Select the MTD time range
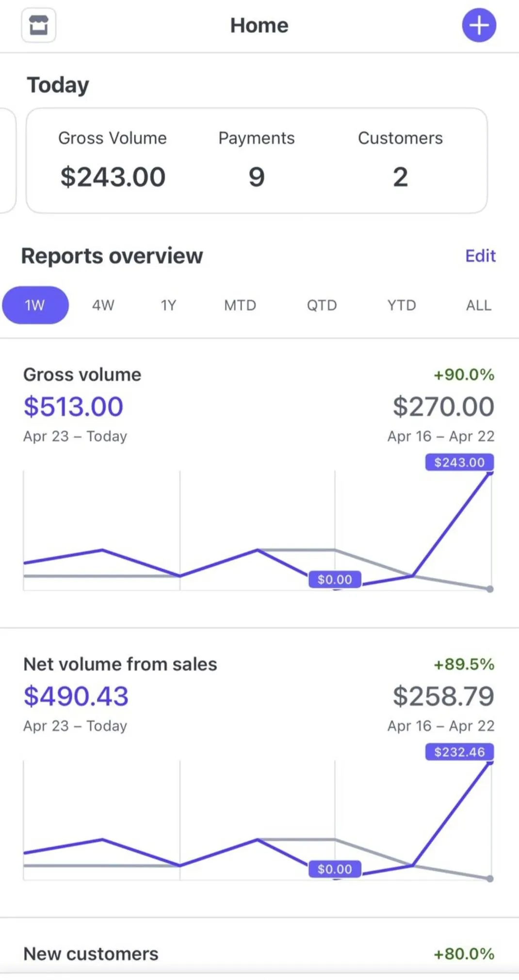The image size is (519, 980). point(240,305)
